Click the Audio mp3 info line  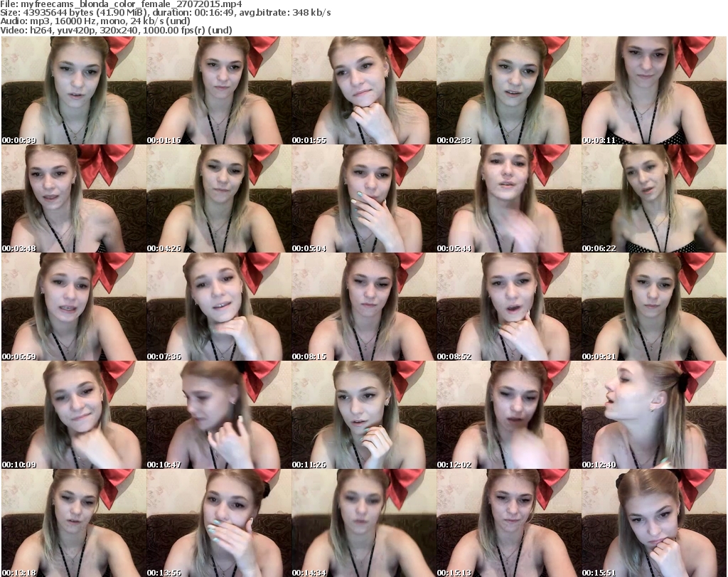tap(95, 21)
